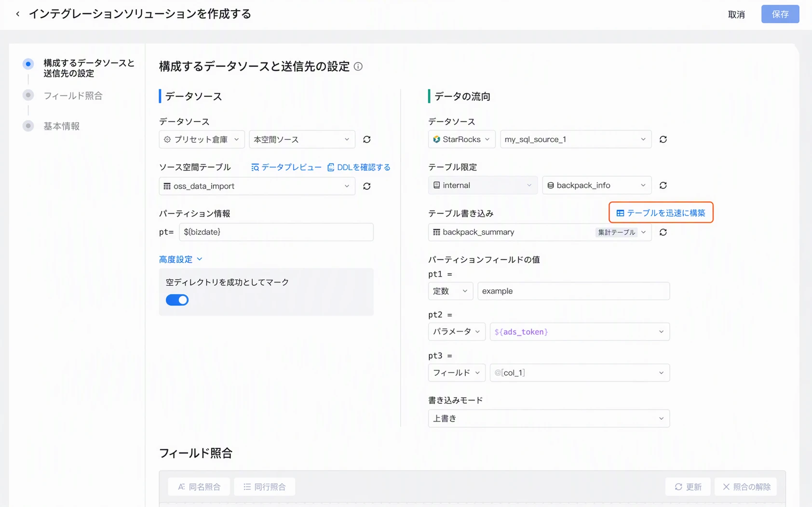Go back using the header arrow

(18, 14)
